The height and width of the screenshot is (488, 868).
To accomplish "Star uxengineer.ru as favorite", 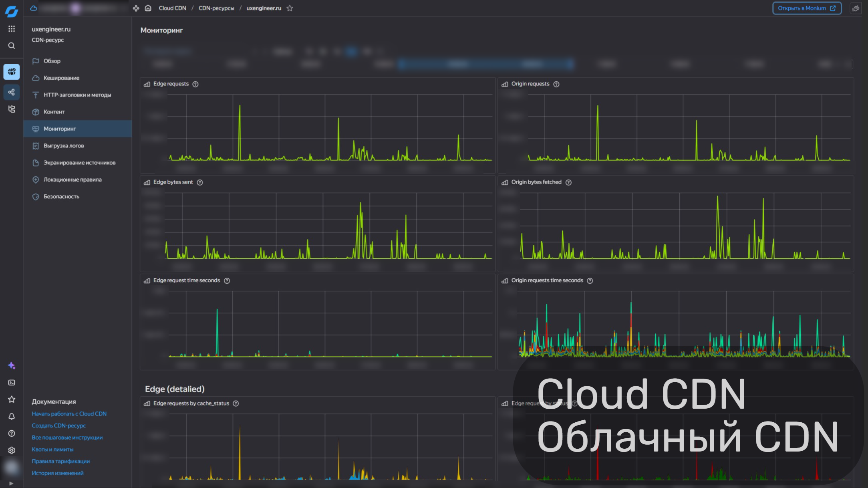I will click(x=290, y=8).
